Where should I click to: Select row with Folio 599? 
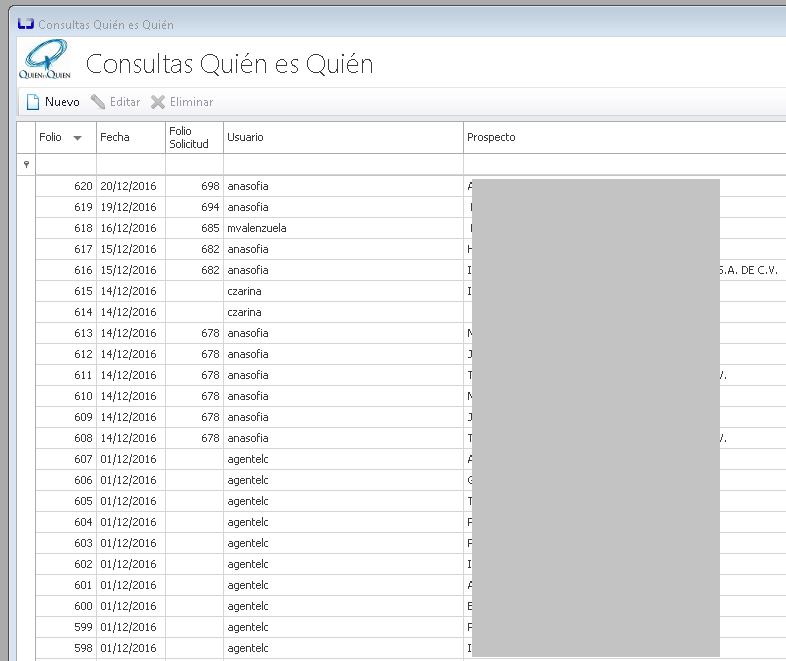pos(411,627)
